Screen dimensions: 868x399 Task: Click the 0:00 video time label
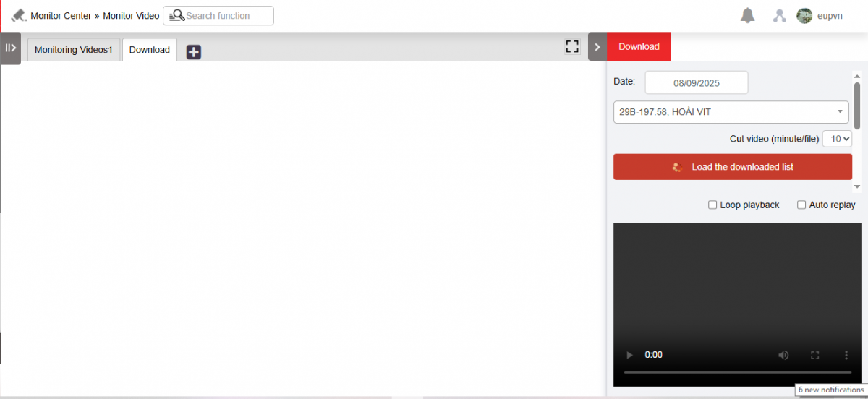(x=653, y=355)
